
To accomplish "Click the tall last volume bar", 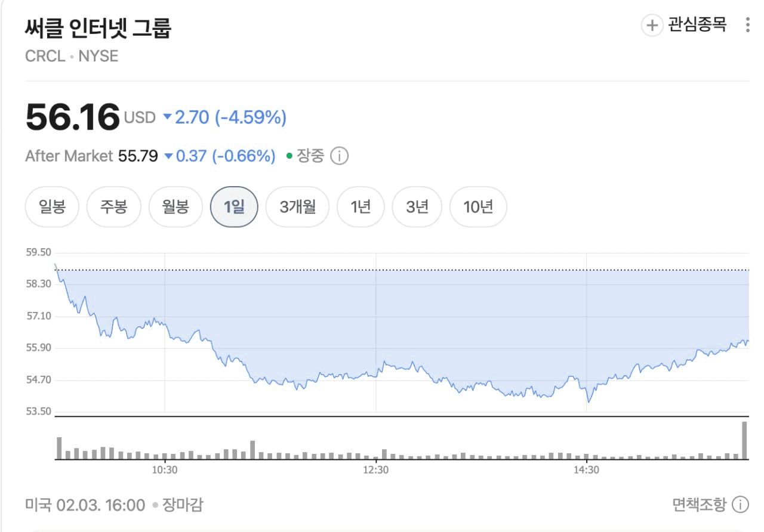I will pyautogui.click(x=744, y=440).
